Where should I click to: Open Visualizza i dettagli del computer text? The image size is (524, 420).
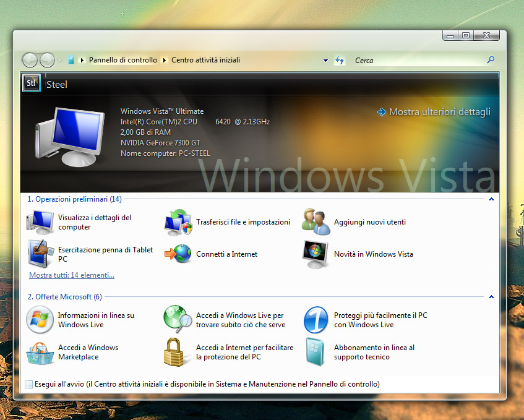pos(95,222)
